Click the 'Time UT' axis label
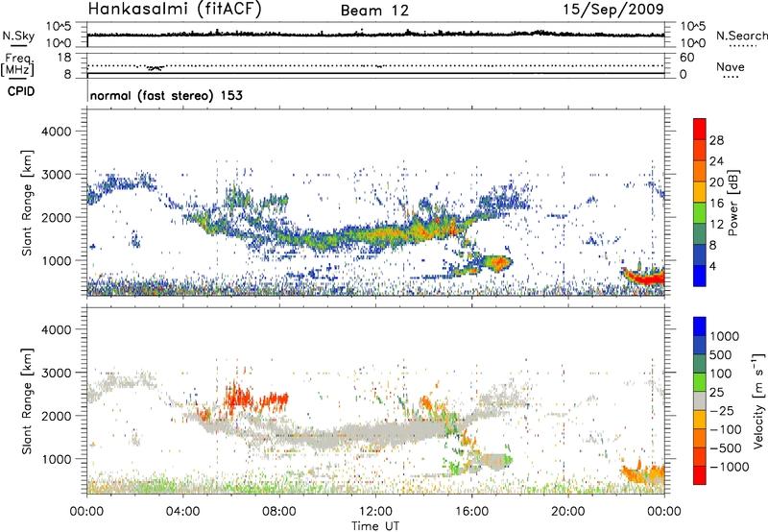Image resolution: width=768 pixels, height=532 pixels. click(375, 526)
